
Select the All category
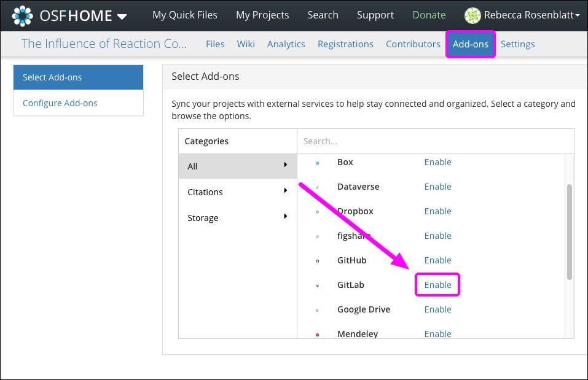237,166
